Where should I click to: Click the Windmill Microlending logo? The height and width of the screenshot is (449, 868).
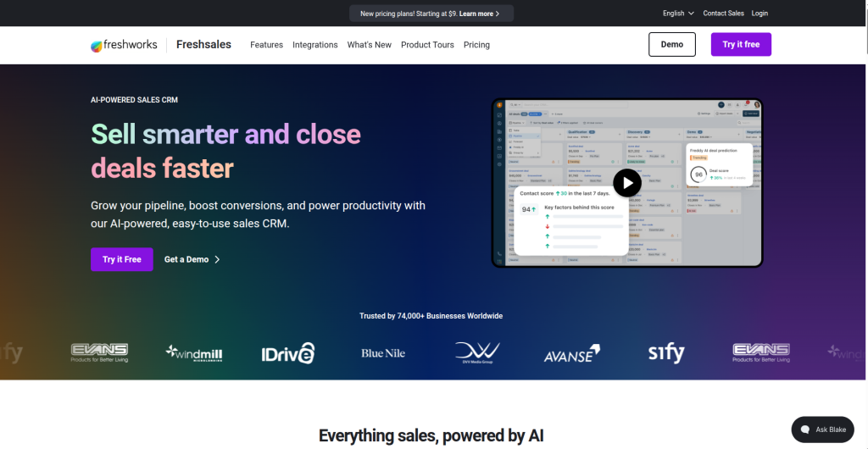click(194, 352)
